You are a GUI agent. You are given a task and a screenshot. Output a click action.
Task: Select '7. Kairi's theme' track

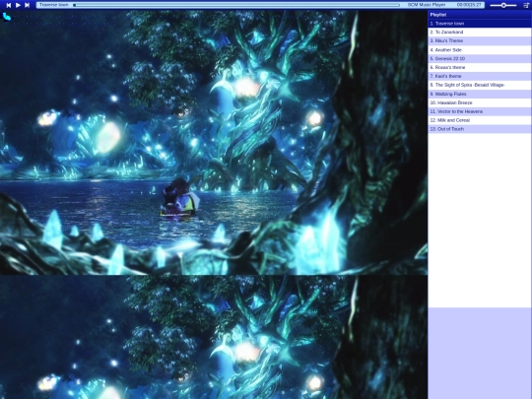point(480,76)
